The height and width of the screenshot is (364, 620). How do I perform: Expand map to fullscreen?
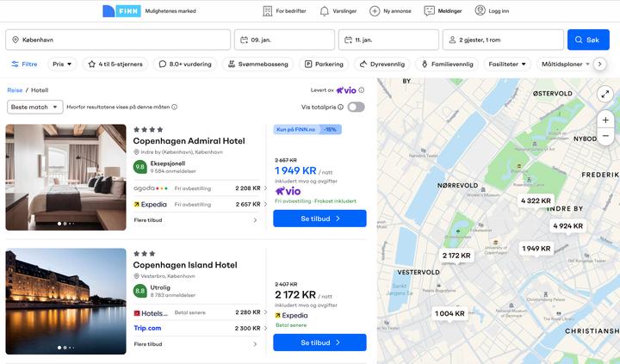(605, 95)
